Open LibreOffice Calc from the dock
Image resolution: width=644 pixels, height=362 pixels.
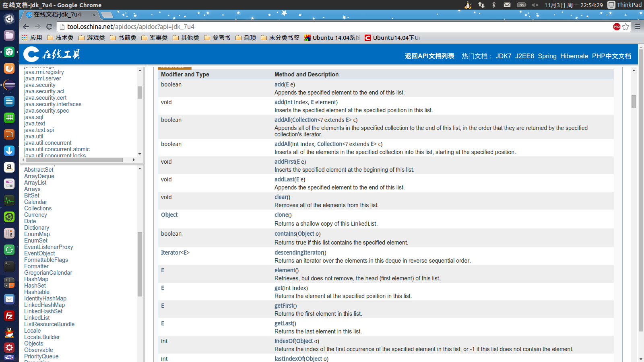point(9,118)
